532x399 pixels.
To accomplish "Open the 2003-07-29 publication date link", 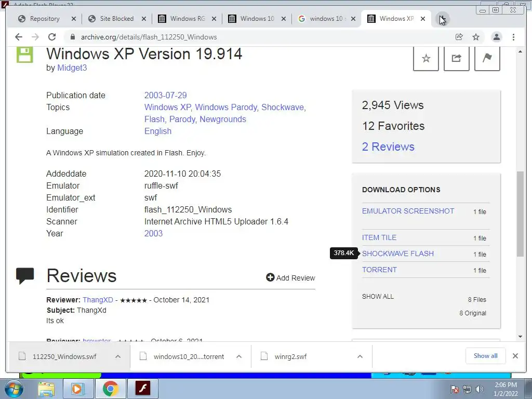I will (x=165, y=96).
